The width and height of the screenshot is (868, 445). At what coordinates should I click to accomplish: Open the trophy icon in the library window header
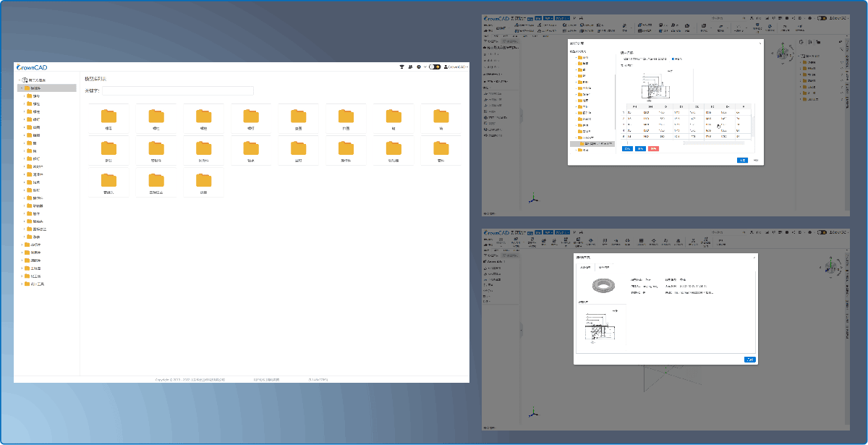(x=402, y=67)
